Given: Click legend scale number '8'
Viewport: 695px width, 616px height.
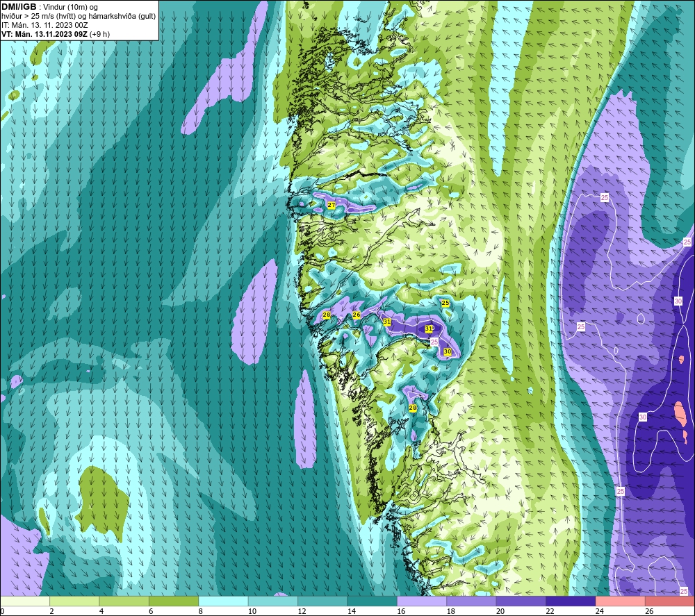Looking at the screenshot, I should point(201,611).
